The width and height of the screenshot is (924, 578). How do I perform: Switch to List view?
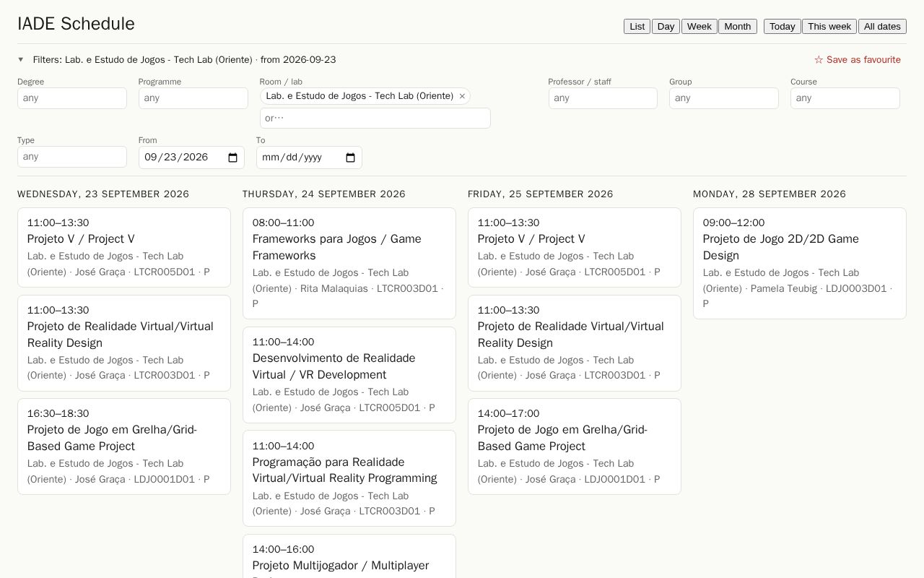(637, 26)
